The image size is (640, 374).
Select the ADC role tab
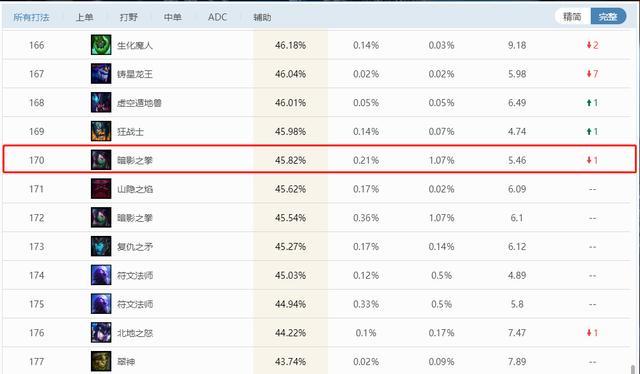[217, 17]
